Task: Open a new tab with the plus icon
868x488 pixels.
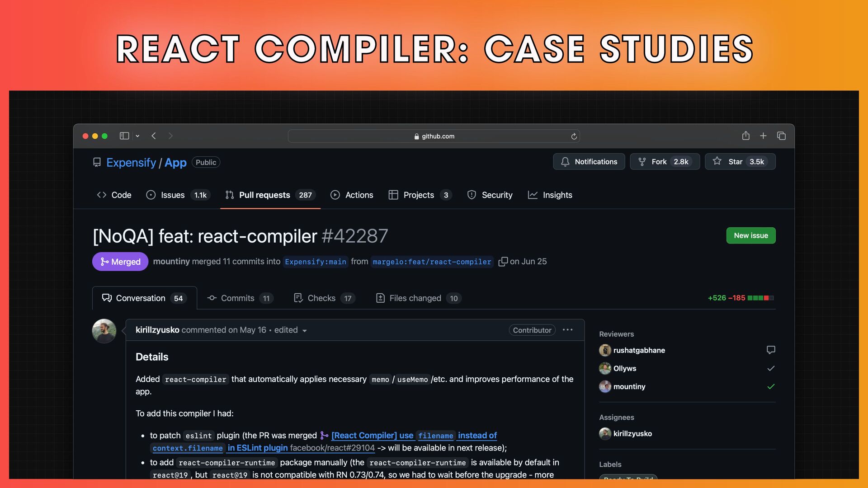Action: coord(763,136)
